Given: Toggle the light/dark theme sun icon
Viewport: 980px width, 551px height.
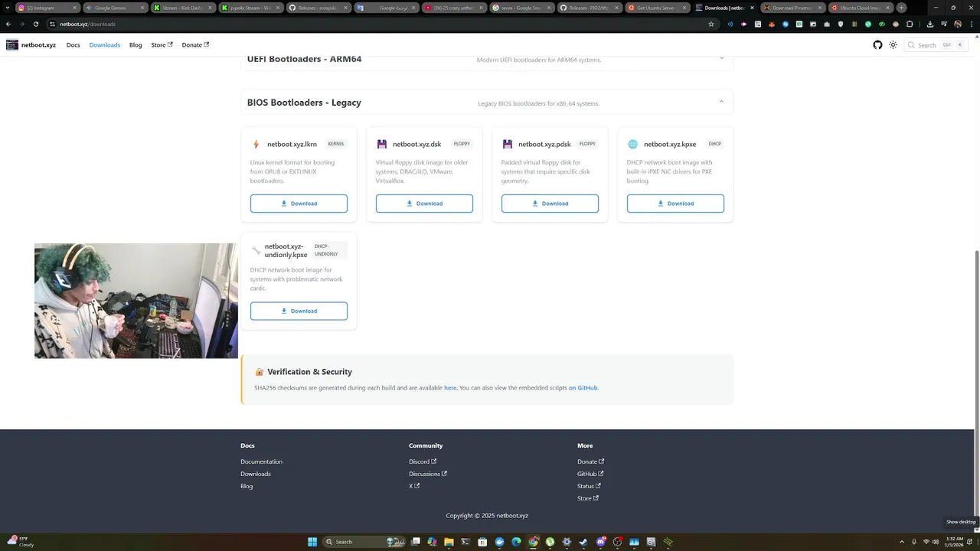Looking at the screenshot, I should pyautogui.click(x=893, y=45).
